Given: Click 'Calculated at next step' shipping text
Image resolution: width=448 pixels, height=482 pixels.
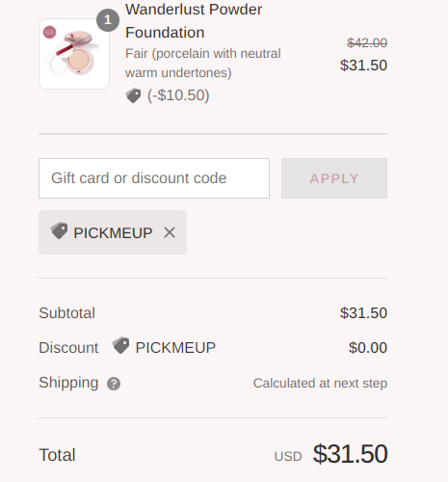Looking at the screenshot, I should tap(320, 383).
